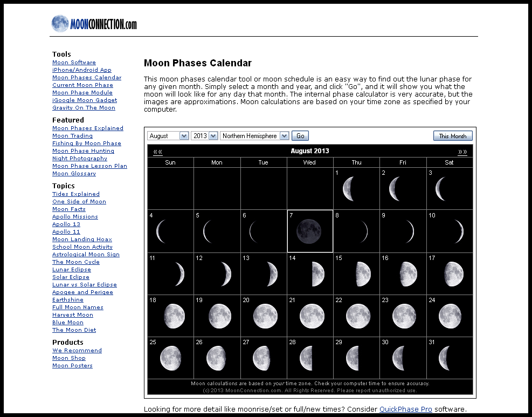The image size is (532, 417).
Task: Click the moon image for August 20
Action: coord(265,316)
